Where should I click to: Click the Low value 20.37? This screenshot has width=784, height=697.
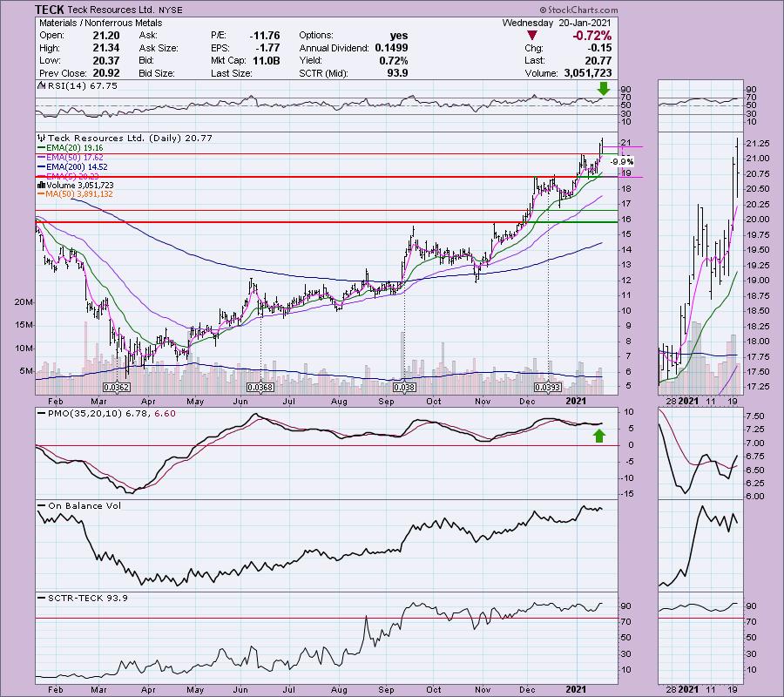(x=106, y=60)
